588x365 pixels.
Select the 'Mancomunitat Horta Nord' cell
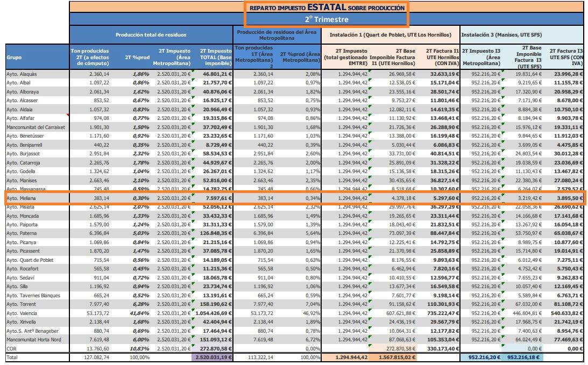click(x=37, y=339)
